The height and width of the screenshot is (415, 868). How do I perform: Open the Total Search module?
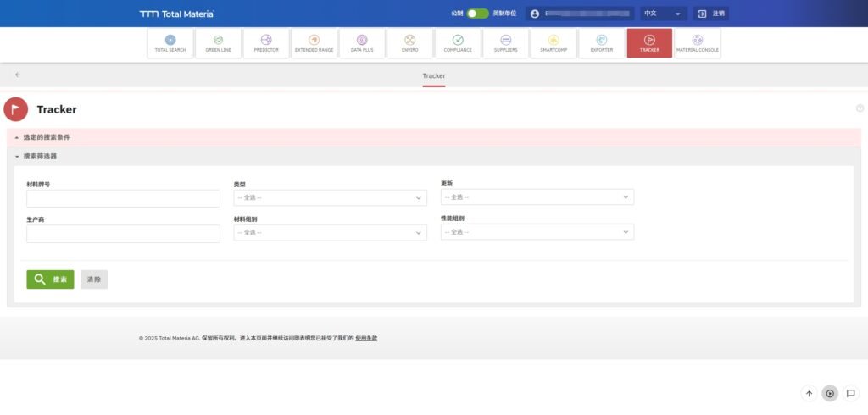(170, 43)
